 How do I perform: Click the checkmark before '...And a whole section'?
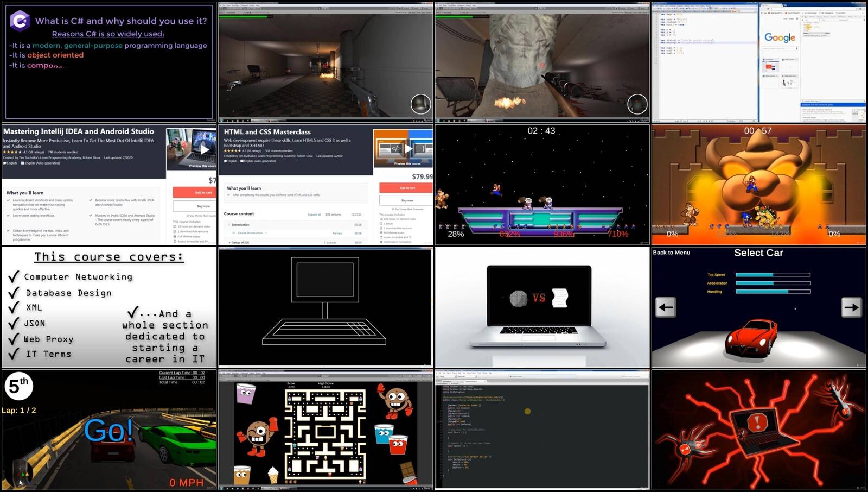point(133,313)
